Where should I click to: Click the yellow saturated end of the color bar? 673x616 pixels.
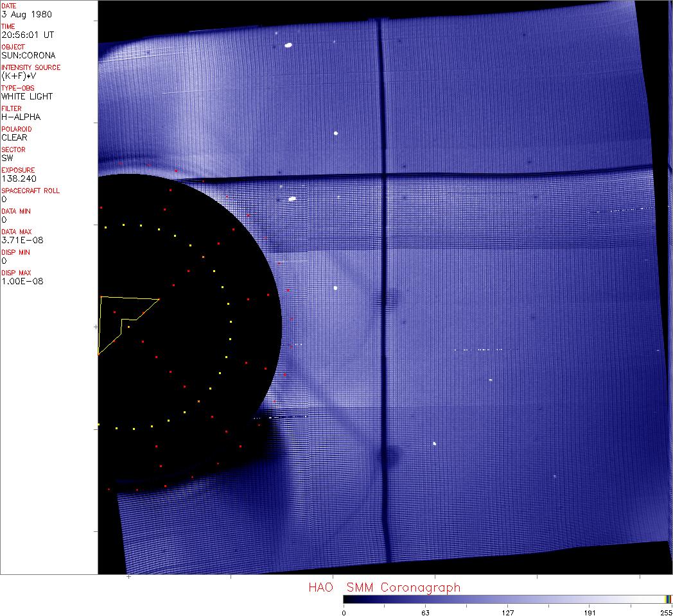[x=668, y=599]
